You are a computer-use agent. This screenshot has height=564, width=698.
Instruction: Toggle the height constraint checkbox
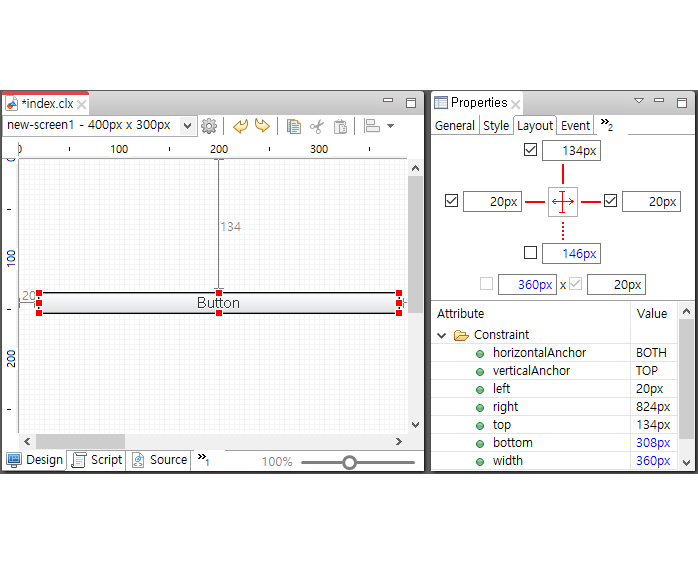coord(576,284)
